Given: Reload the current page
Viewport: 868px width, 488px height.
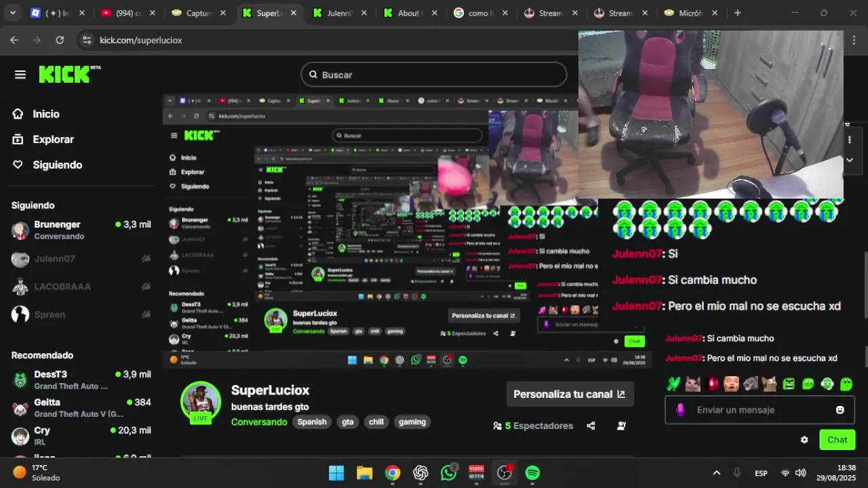Looking at the screenshot, I should [60, 40].
